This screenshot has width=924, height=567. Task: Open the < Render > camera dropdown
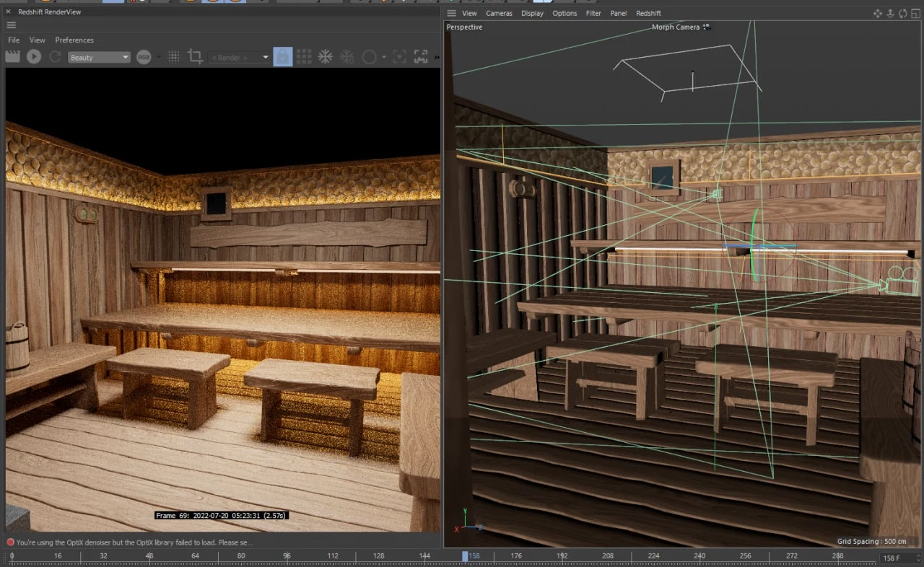tap(239, 57)
